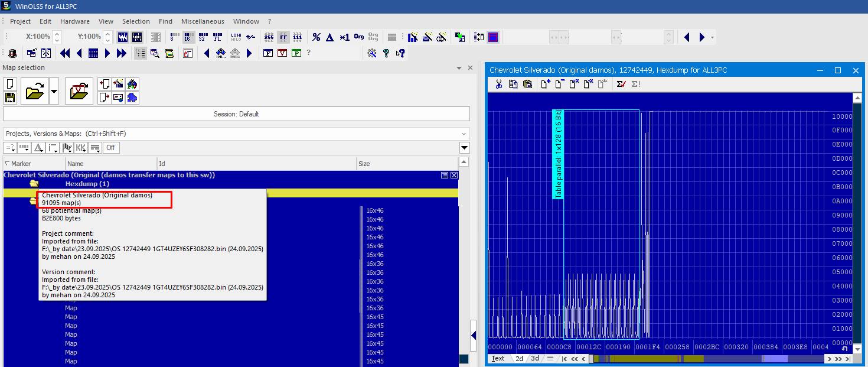Open the Map selection panel options arrow

459,68
